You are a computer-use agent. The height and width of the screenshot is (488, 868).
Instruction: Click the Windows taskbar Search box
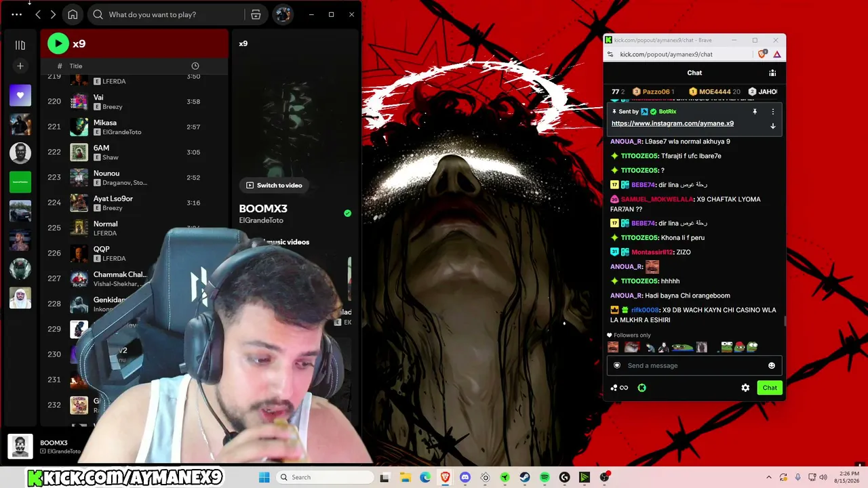(325, 477)
